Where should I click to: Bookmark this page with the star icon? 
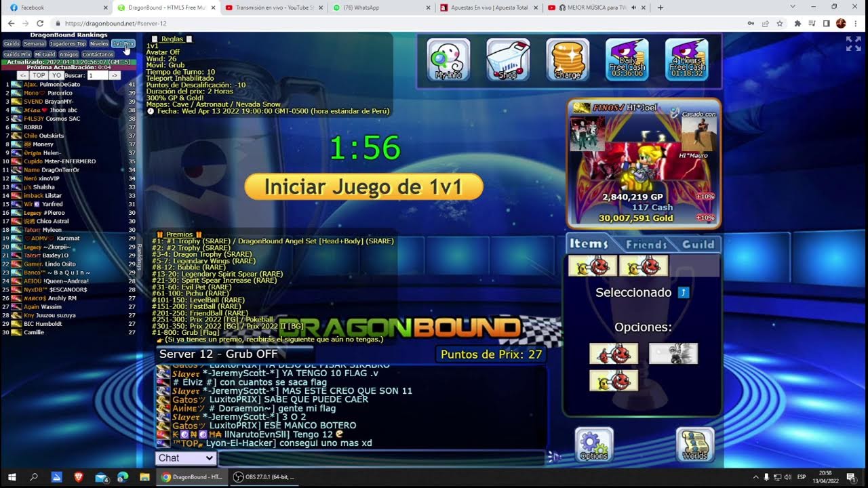[x=780, y=23]
